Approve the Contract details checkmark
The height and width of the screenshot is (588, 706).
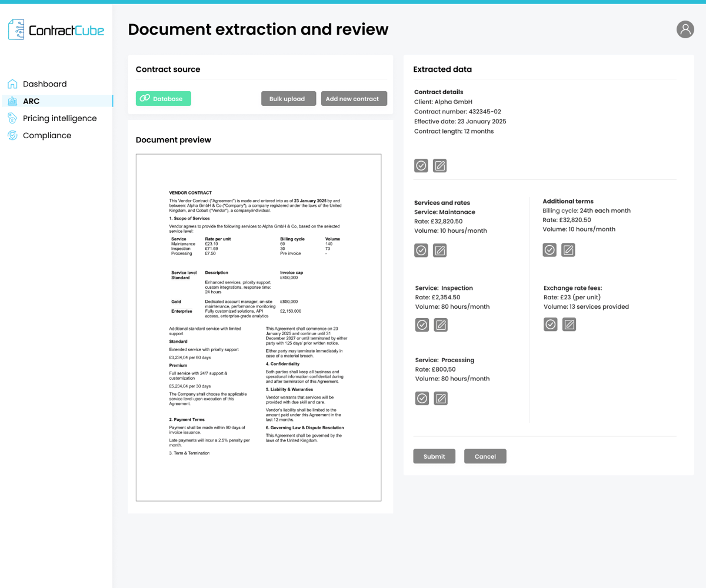click(x=421, y=166)
